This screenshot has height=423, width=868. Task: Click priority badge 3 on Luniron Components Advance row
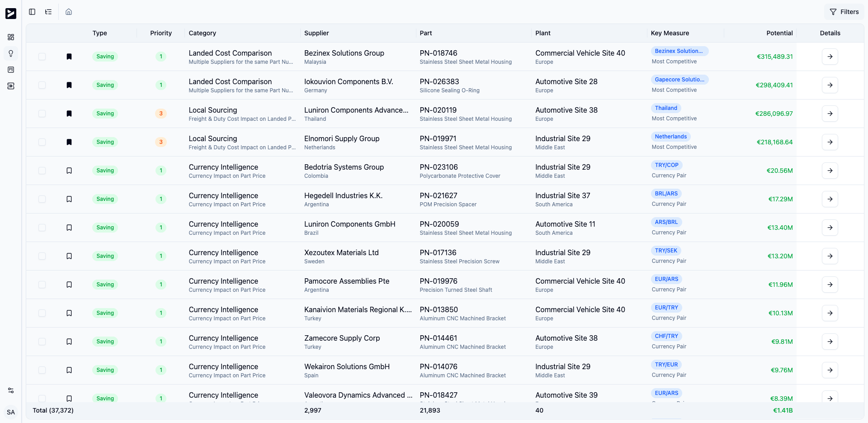coord(161,114)
